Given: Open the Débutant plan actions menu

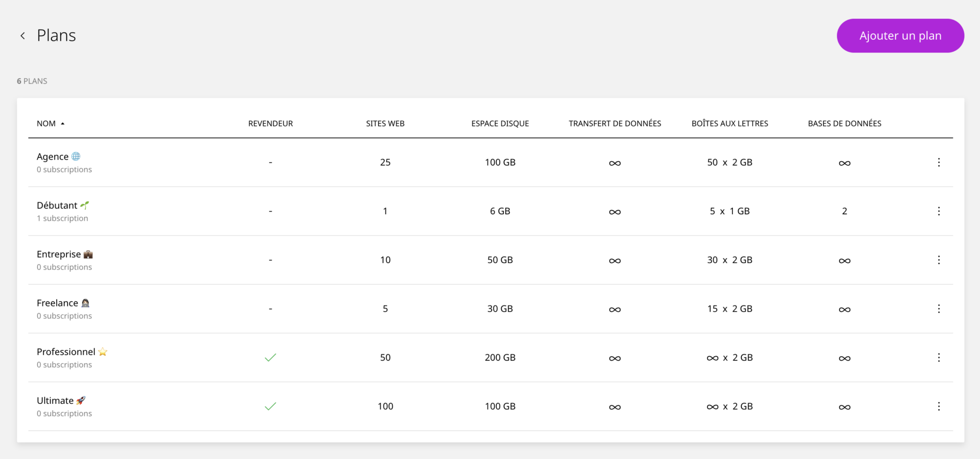Looking at the screenshot, I should tap(939, 211).
